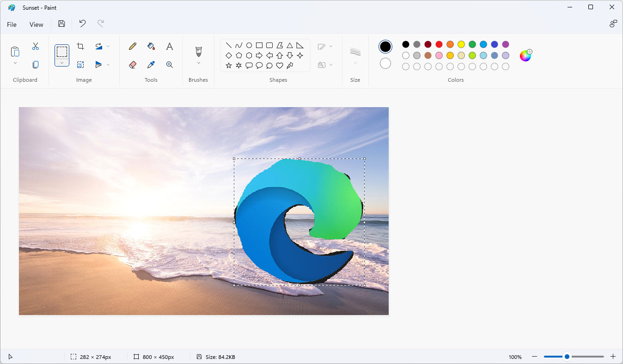This screenshot has height=364, width=623.
Task: Click the Cut scissors icon
Action: pyautogui.click(x=36, y=46)
